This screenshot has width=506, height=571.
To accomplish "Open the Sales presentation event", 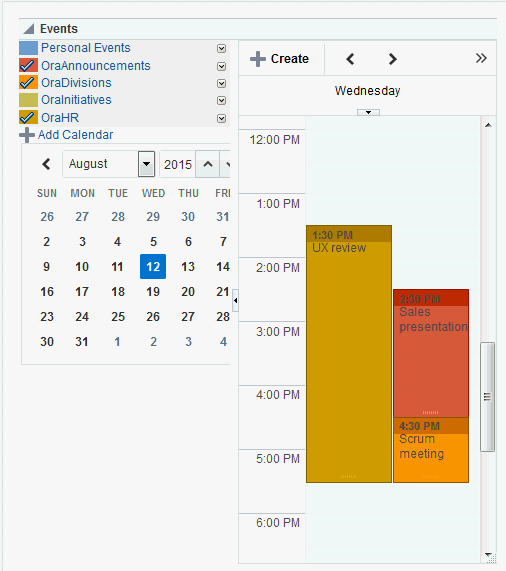I will [431, 353].
